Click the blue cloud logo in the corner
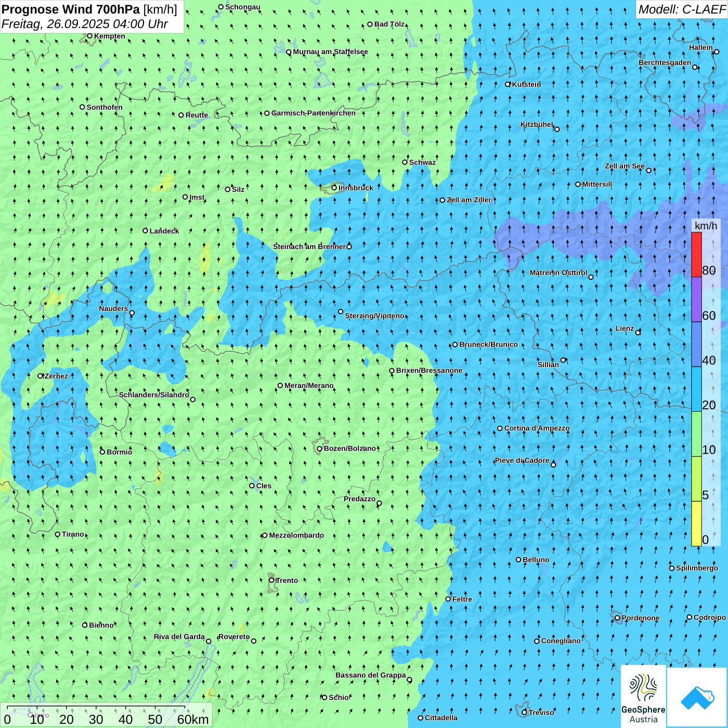This screenshot has width=728, height=728. (x=697, y=697)
